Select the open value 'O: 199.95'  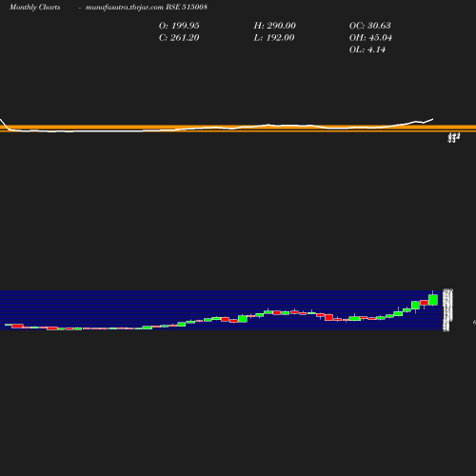179,26
